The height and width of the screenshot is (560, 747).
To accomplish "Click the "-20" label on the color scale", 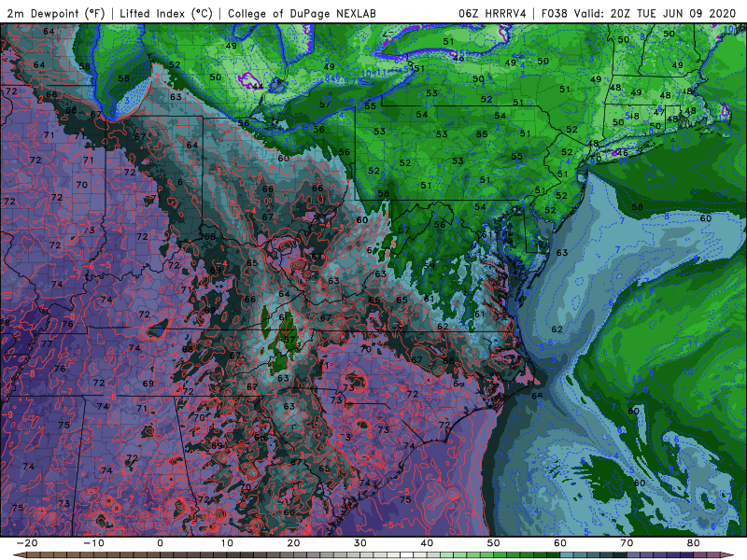I will tap(27, 543).
